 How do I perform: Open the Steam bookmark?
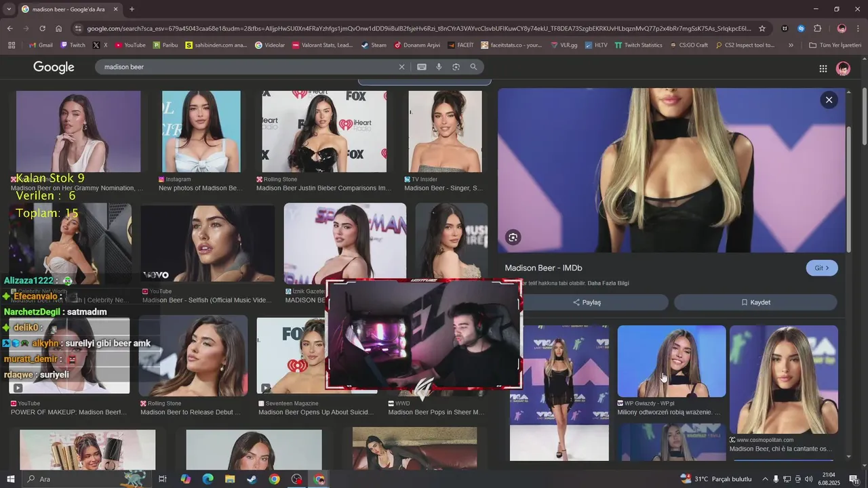click(x=374, y=45)
